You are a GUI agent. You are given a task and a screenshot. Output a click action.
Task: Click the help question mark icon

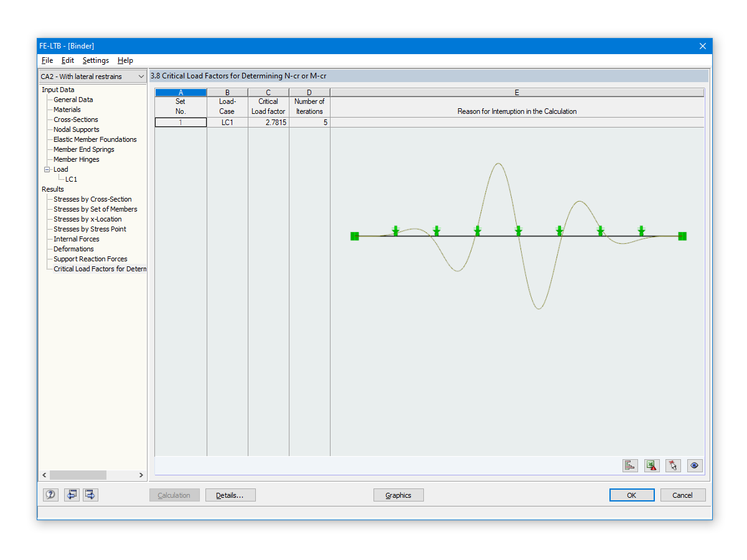tap(50, 495)
